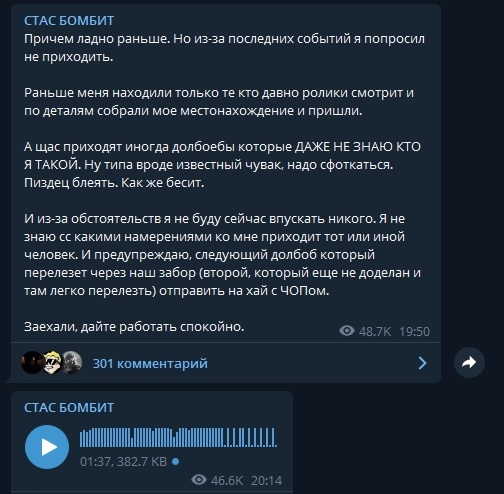Click the 46.6K view count
Image resolution: width=504 pixels, height=494 pixels.
(x=227, y=480)
